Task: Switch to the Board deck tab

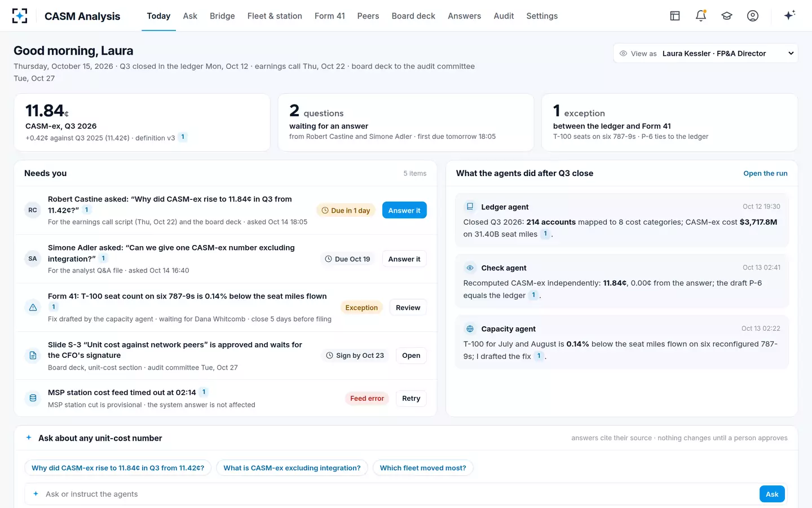Action: tap(413, 16)
